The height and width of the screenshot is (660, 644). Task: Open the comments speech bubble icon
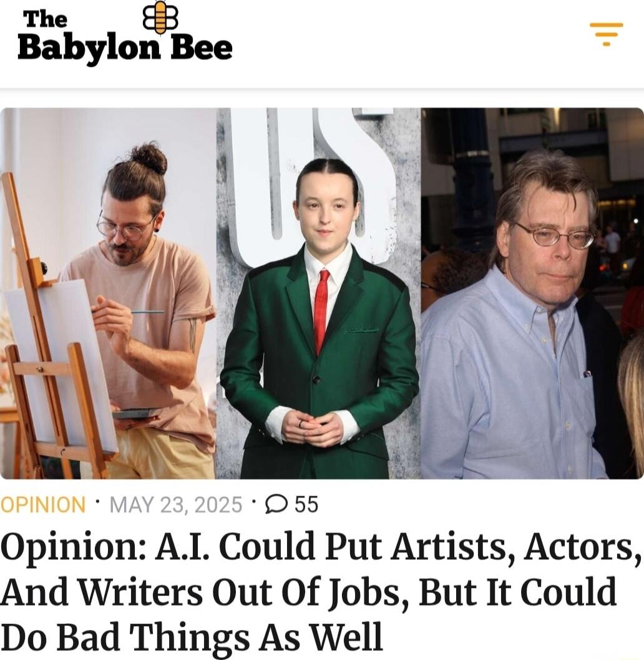pos(276,503)
